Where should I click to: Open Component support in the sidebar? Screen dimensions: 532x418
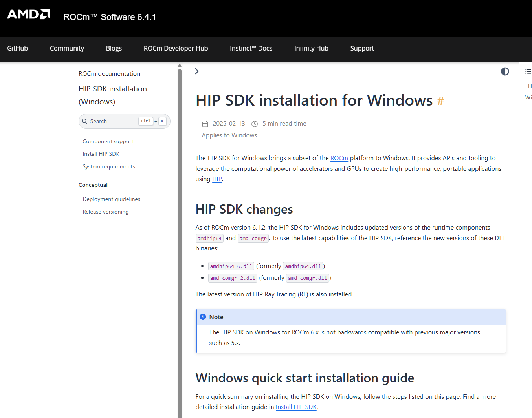[x=108, y=141]
